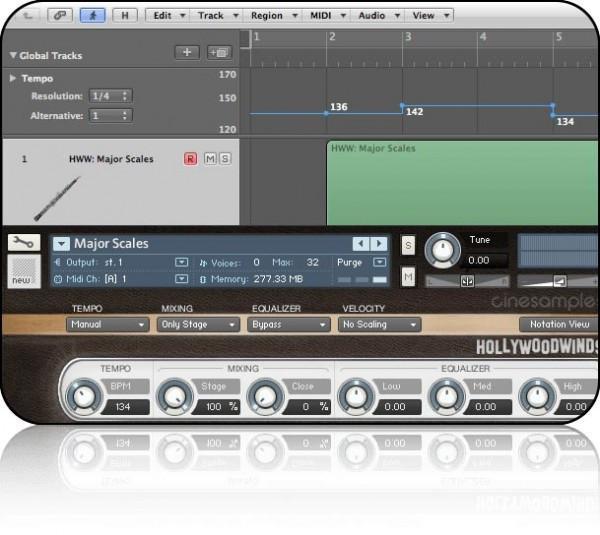Screen dimensions: 600x535
Task: Select the HWW: Major Scales green region
Action: (x=462, y=183)
